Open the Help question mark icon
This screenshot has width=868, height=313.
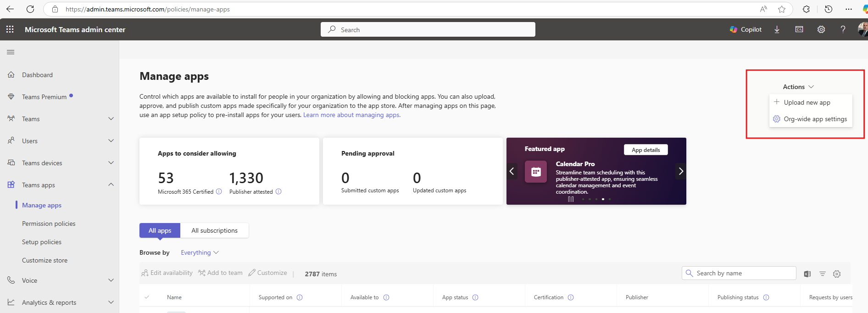click(843, 29)
